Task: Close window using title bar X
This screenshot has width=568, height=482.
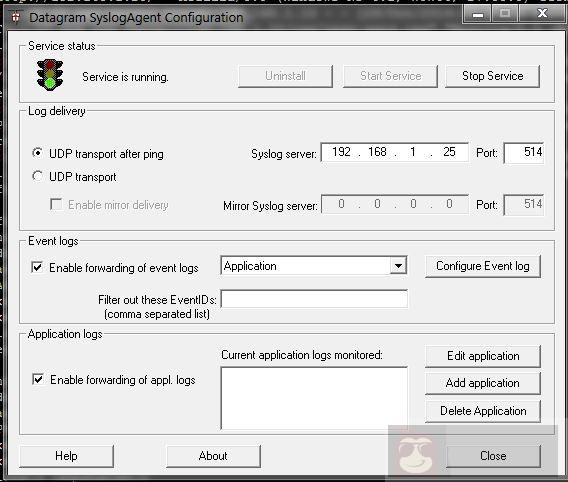Action: pos(542,14)
